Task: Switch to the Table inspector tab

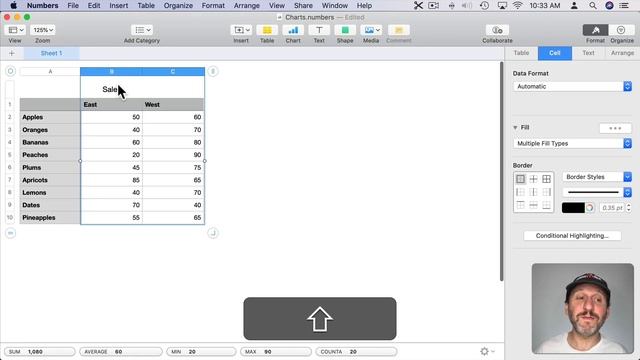Action: point(521,53)
